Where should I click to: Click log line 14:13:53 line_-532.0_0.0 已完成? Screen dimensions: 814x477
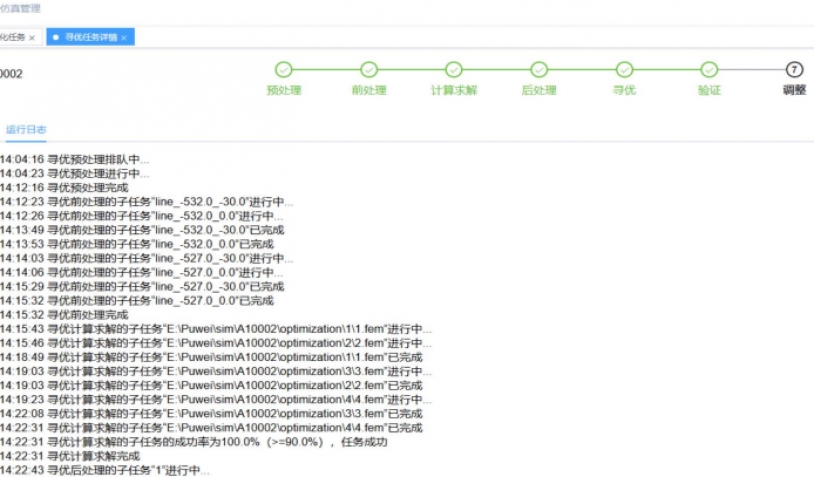pyautogui.click(x=137, y=244)
